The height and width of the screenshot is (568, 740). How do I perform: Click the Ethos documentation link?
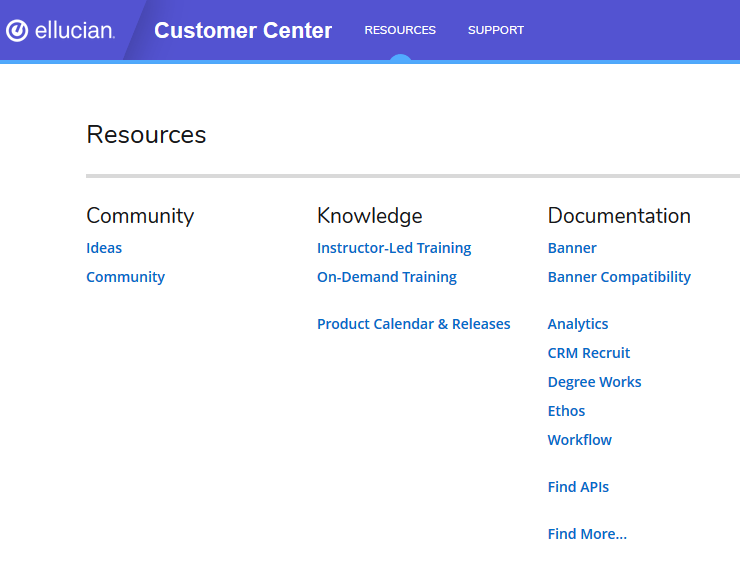[x=566, y=411]
